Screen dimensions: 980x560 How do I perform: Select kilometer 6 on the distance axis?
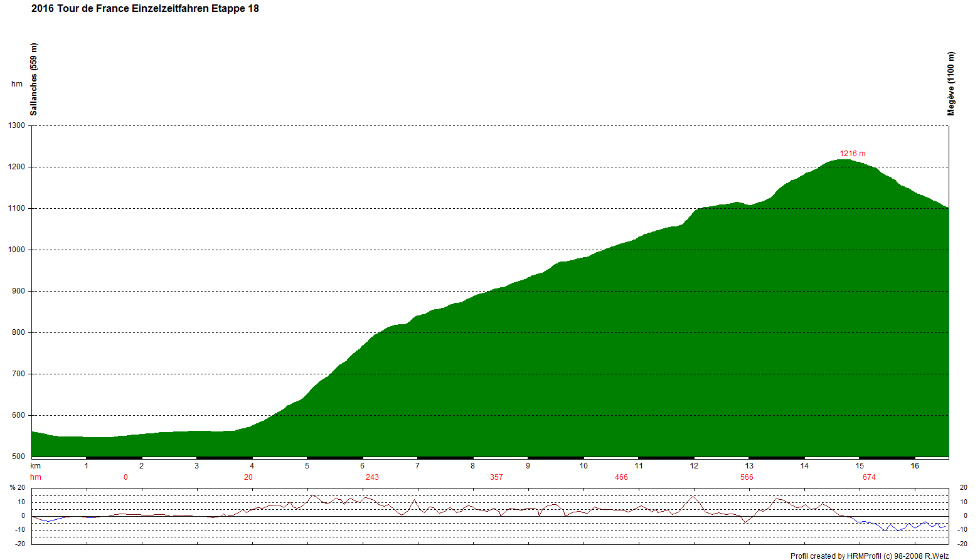tap(363, 466)
